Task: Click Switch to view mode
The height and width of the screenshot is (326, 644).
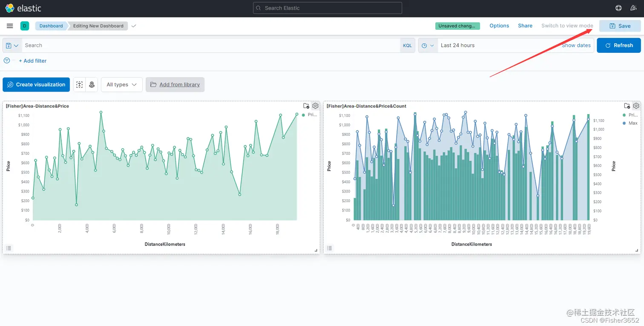Action: coord(567,26)
